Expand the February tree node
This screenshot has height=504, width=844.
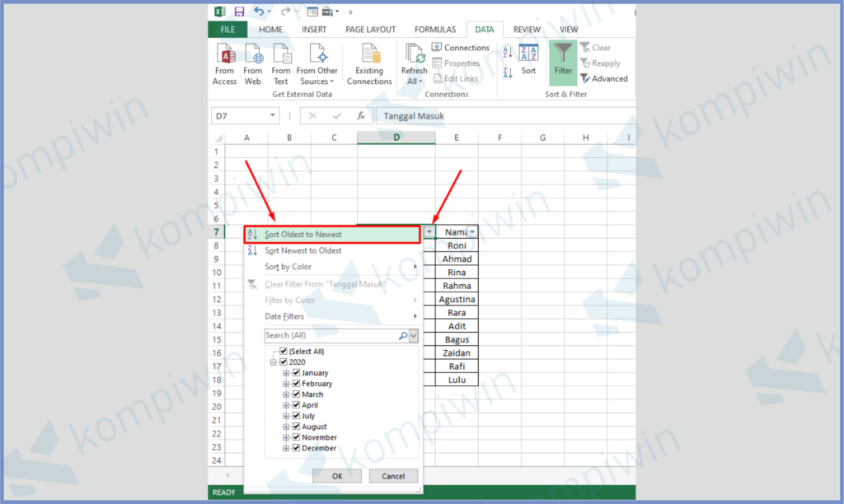pyautogui.click(x=287, y=384)
